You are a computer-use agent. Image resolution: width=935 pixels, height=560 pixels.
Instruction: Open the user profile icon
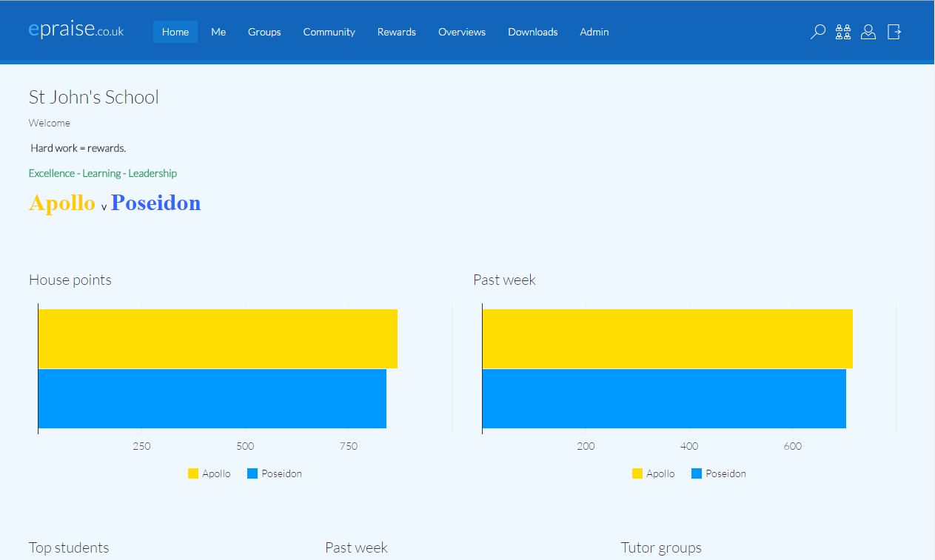coord(868,32)
